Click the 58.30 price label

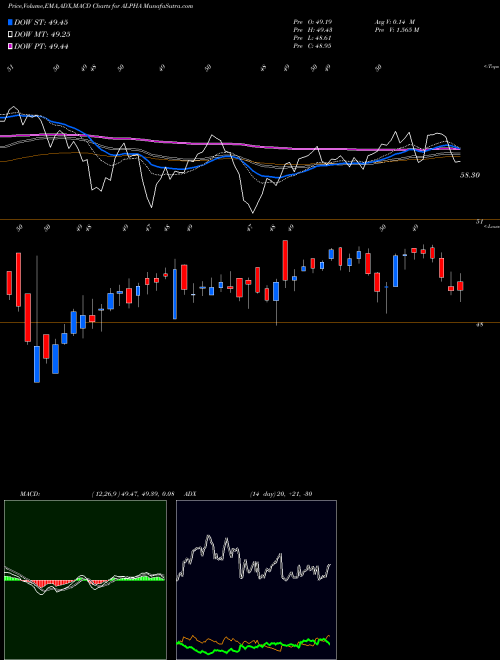coord(470,175)
